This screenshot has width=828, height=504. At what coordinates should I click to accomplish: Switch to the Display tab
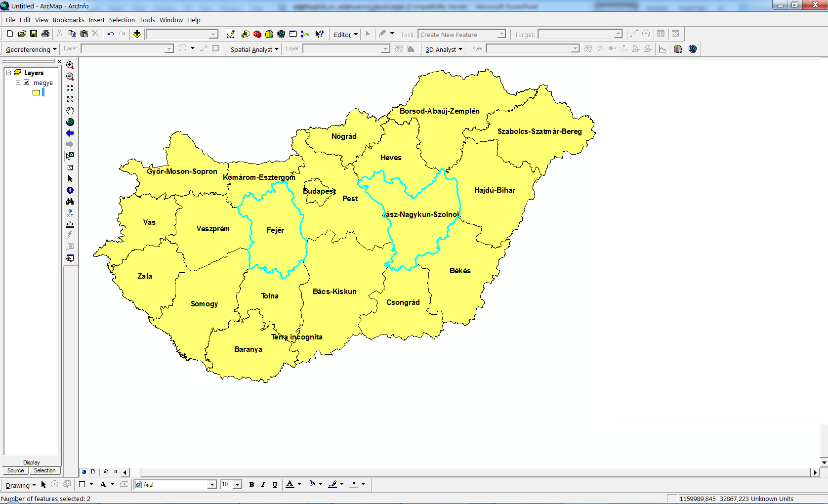coord(32,462)
